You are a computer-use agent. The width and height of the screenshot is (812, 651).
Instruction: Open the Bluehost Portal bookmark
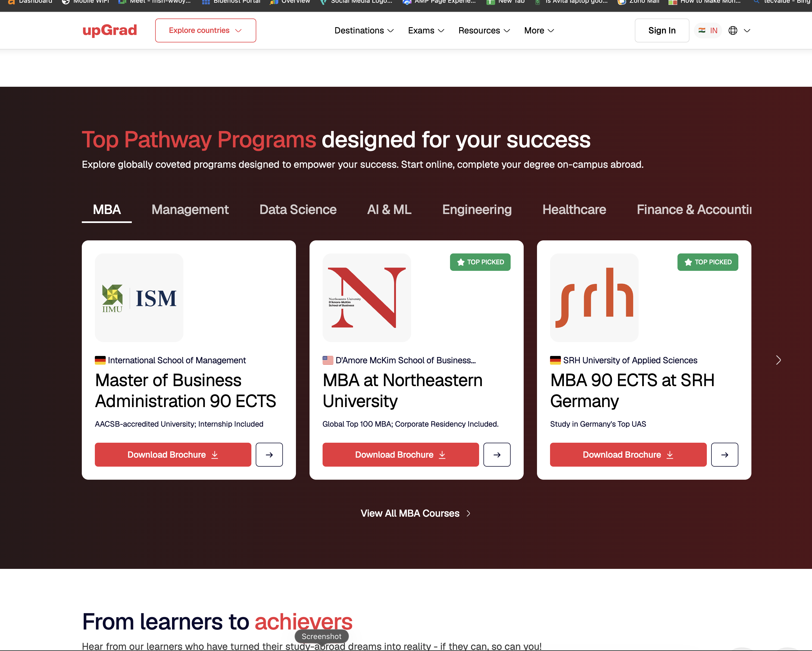coord(231,2)
